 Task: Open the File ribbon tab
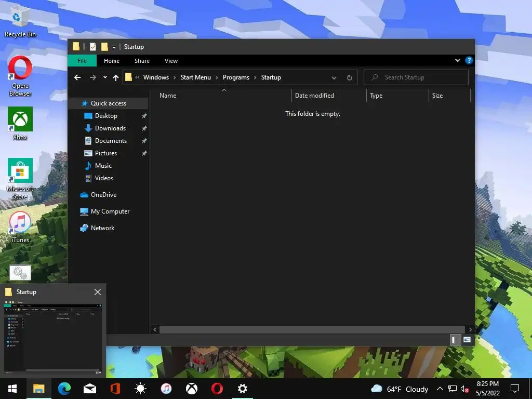(82, 61)
